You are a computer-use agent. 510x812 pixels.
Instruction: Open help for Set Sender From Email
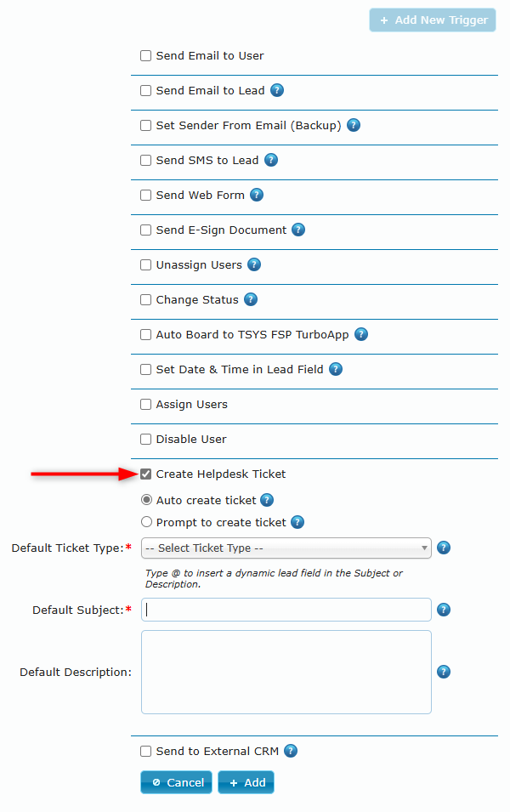pos(354,125)
